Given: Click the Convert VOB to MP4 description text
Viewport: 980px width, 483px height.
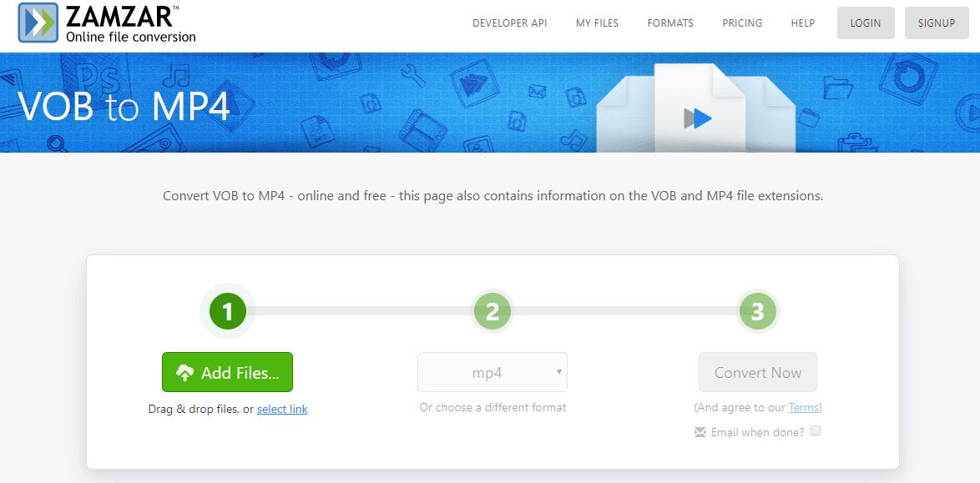Looking at the screenshot, I should pos(493,195).
